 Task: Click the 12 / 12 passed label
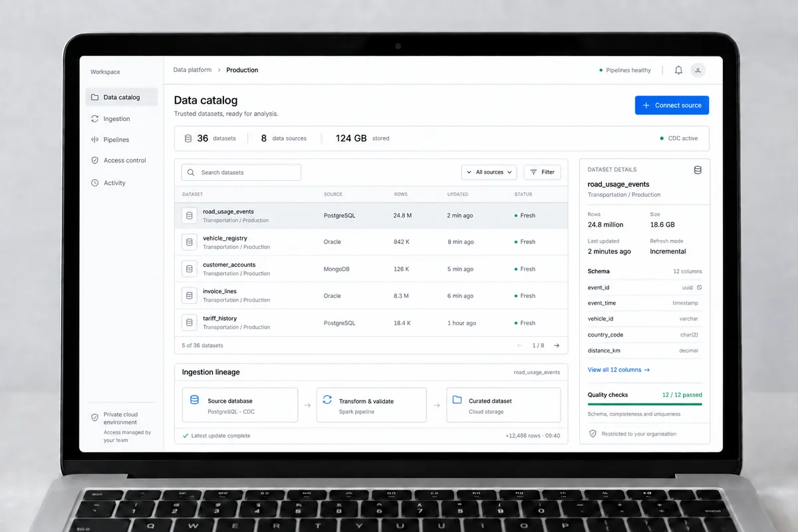tap(682, 395)
